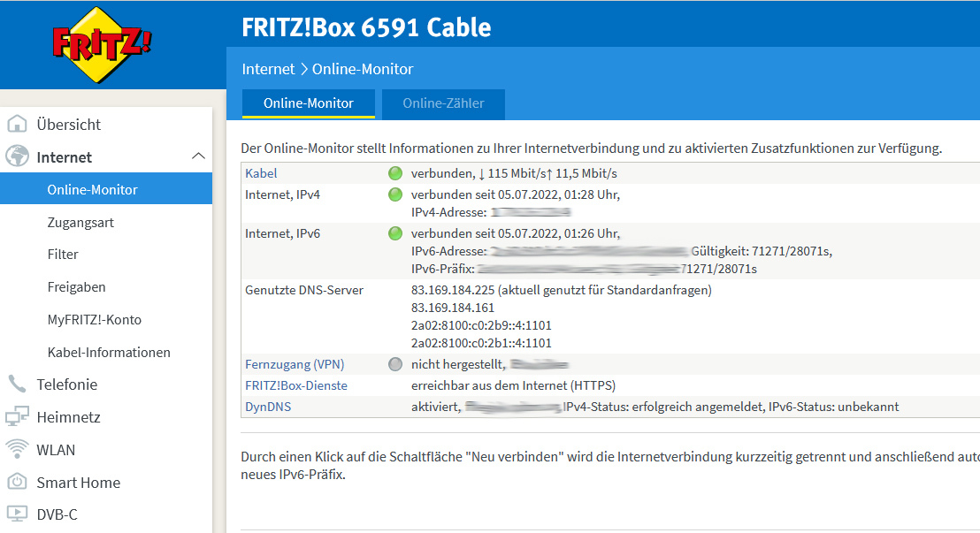The image size is (980, 533).
Task: Select the Online-Monitor tab
Action: click(308, 103)
